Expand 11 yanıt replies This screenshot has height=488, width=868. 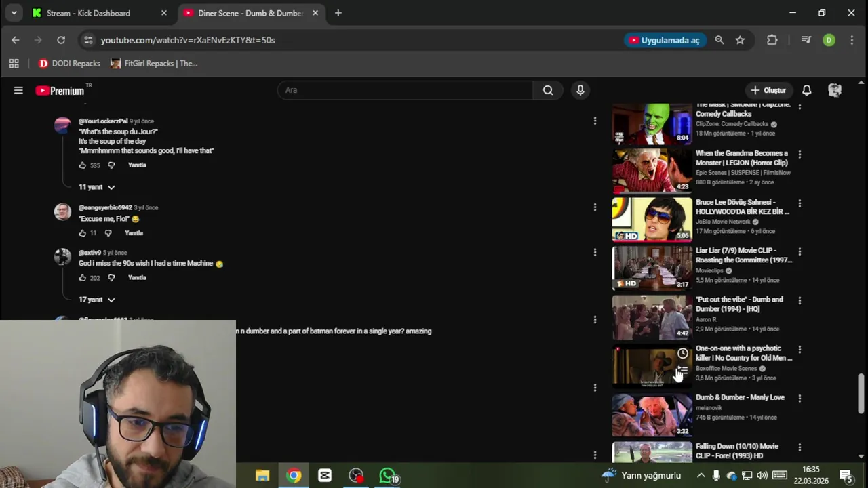click(97, 187)
